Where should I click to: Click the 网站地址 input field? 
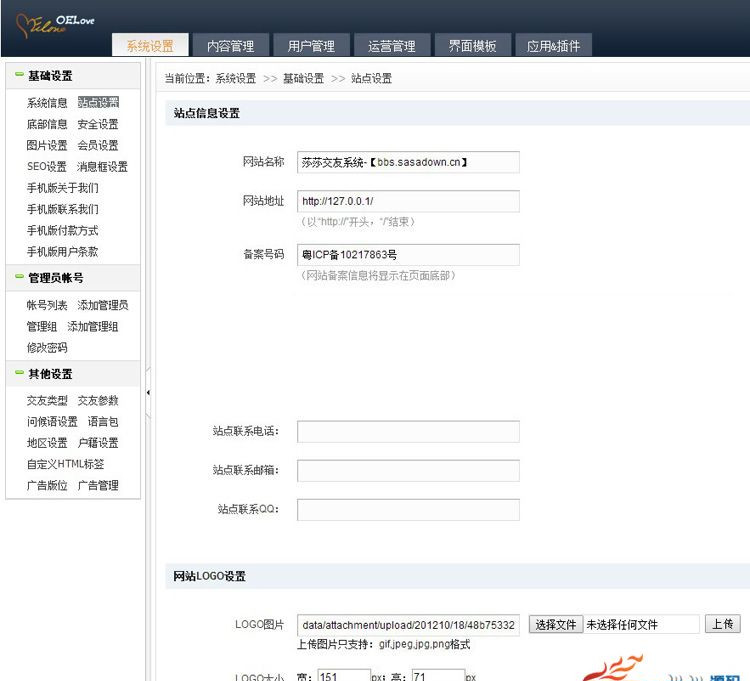[x=408, y=201]
